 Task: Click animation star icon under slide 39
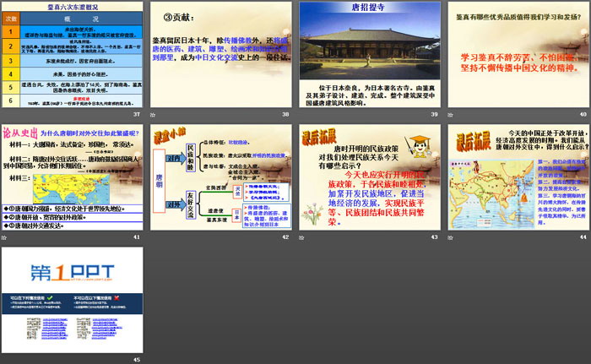click(x=302, y=114)
